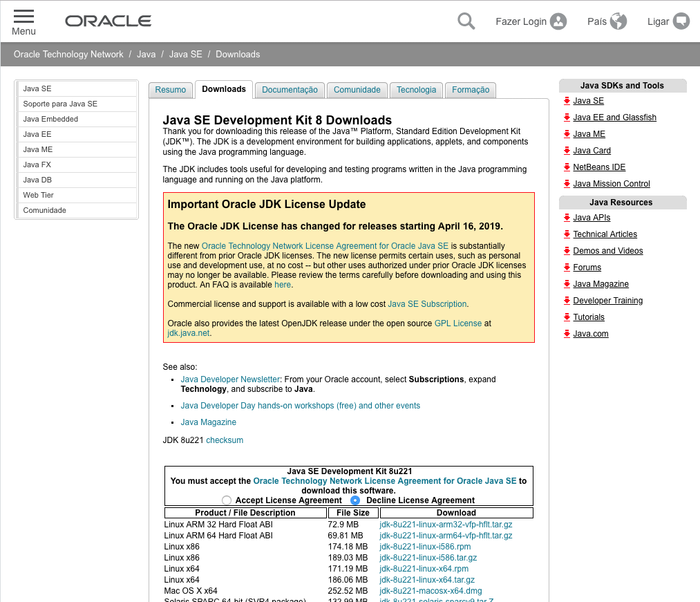Viewport: 700px width, 602px height.
Task: Click the Java breadcrumb link
Action: point(146,54)
